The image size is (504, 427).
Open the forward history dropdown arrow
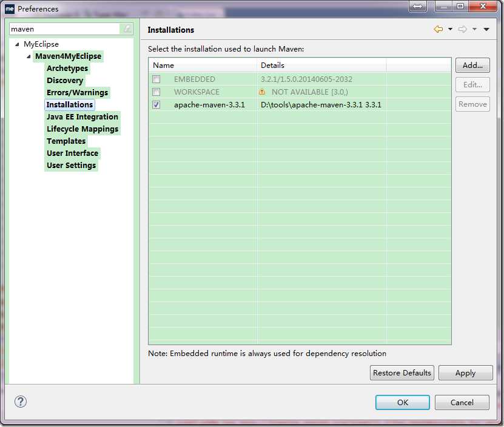tap(474, 29)
